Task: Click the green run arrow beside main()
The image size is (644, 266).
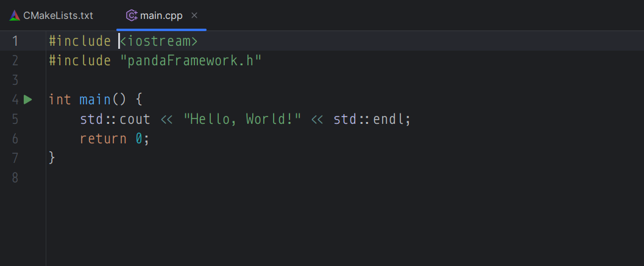Action: (x=27, y=99)
